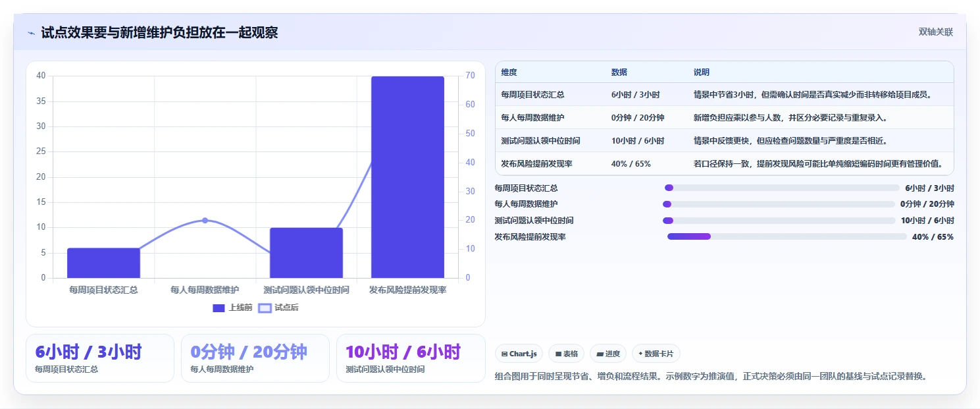The image size is (980, 409).
Task: Click the 40% / 65% value beside its progress bar
Action: (x=933, y=236)
